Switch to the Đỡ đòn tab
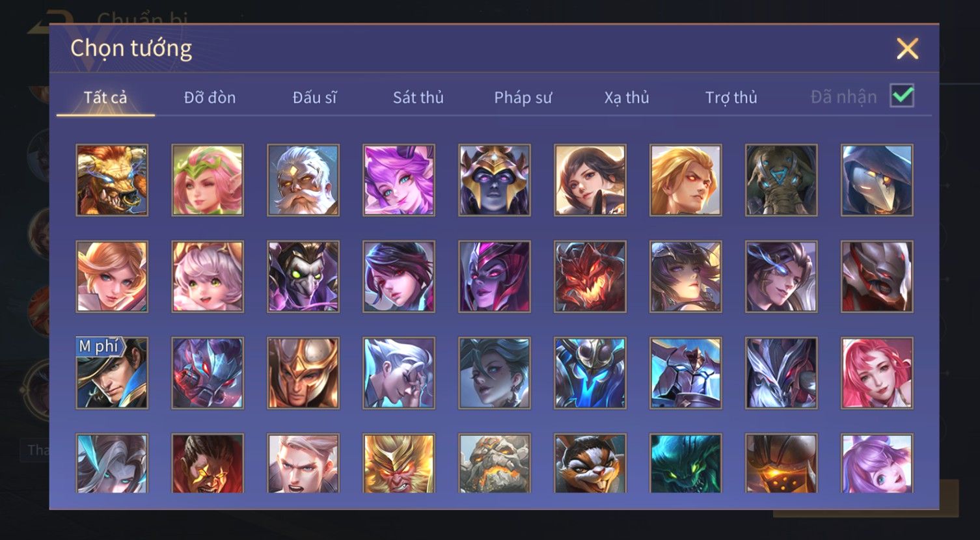980x540 pixels. tap(210, 98)
